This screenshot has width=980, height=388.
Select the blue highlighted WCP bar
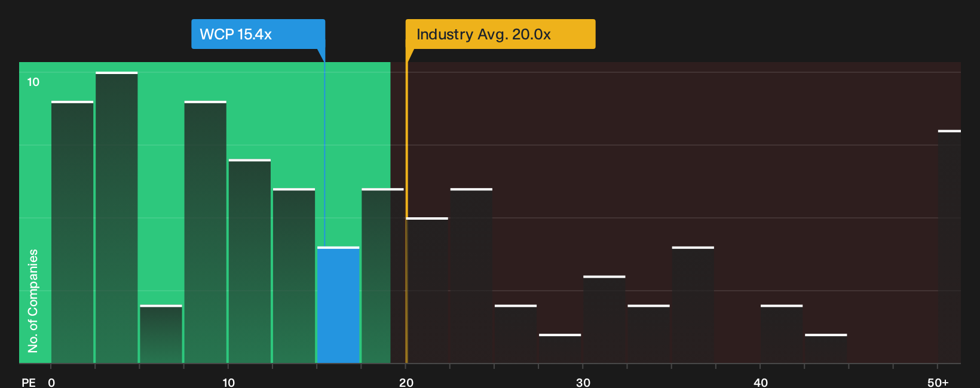pos(338,305)
